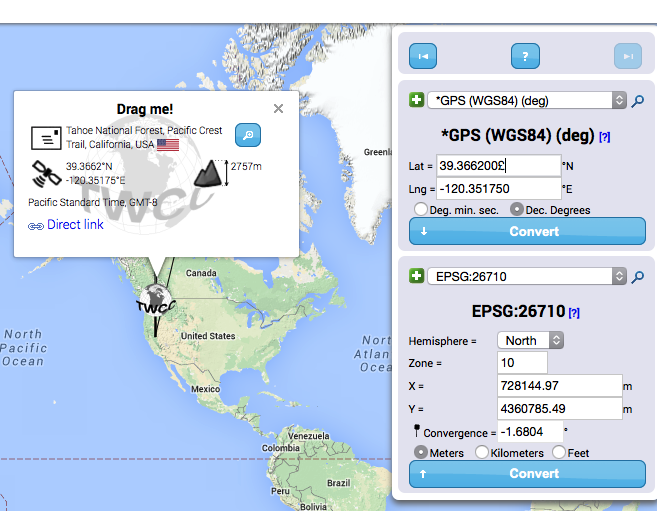Search coordinate systems beside GPS (WGS84) dropdown
This screenshot has height=511, width=657.
(638, 100)
